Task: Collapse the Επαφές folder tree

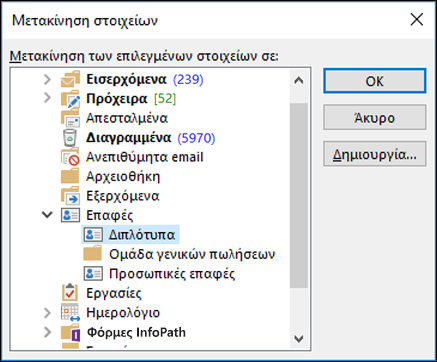Action: coord(47,215)
